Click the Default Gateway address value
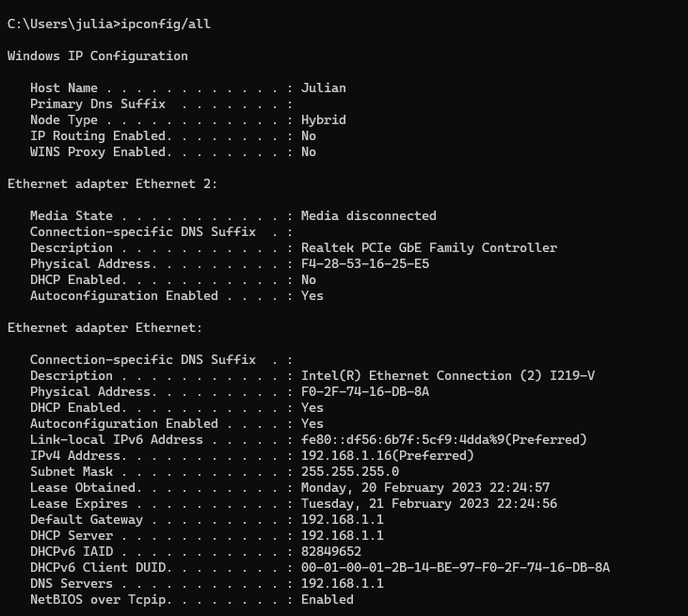Screen dimensions: 688x616 [342, 519]
